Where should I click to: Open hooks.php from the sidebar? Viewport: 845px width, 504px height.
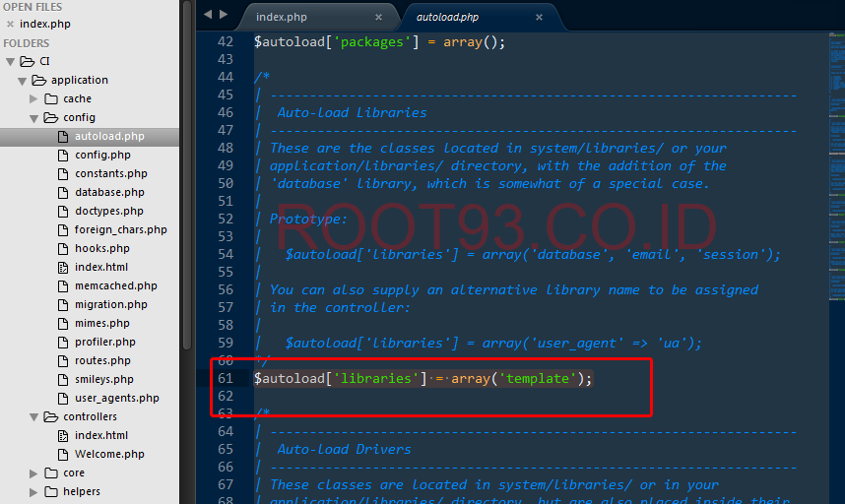(101, 249)
